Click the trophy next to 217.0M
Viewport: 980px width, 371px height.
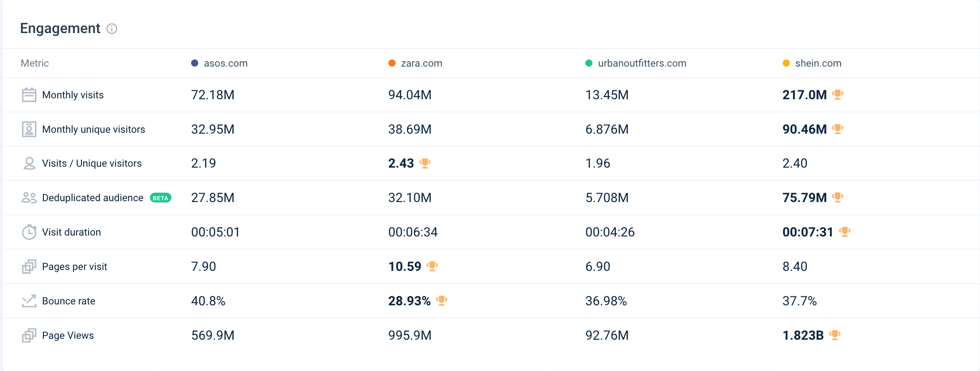pyautogui.click(x=838, y=94)
